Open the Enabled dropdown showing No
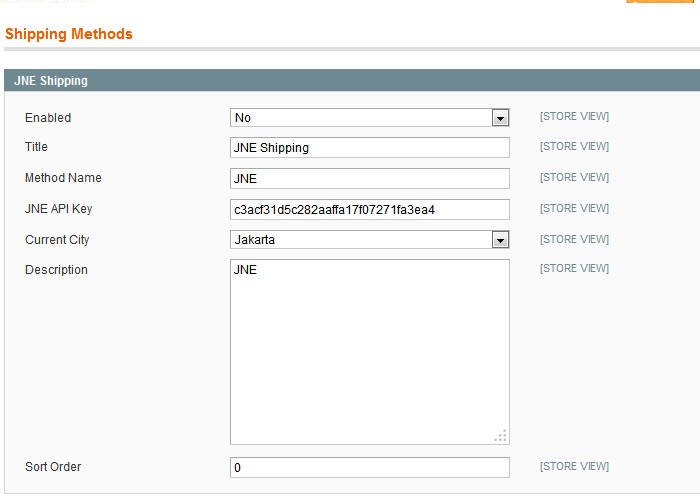700x500 pixels. click(x=370, y=117)
